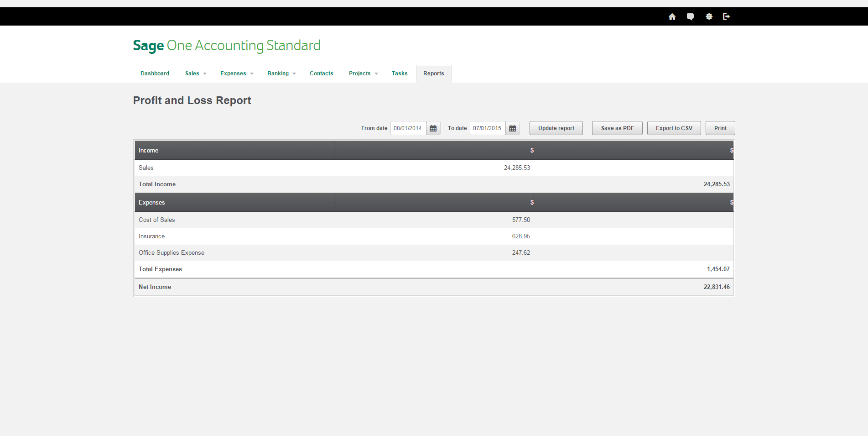Open the Projects dropdown menu

363,73
